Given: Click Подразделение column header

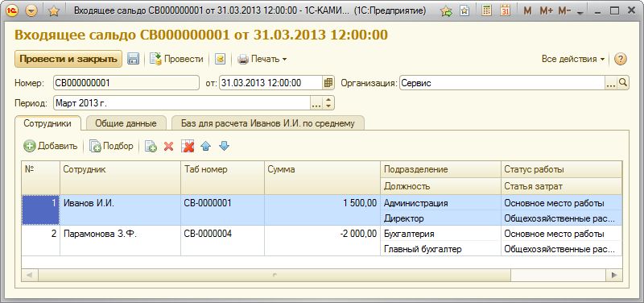Looking at the screenshot, I should pyautogui.click(x=440, y=169).
